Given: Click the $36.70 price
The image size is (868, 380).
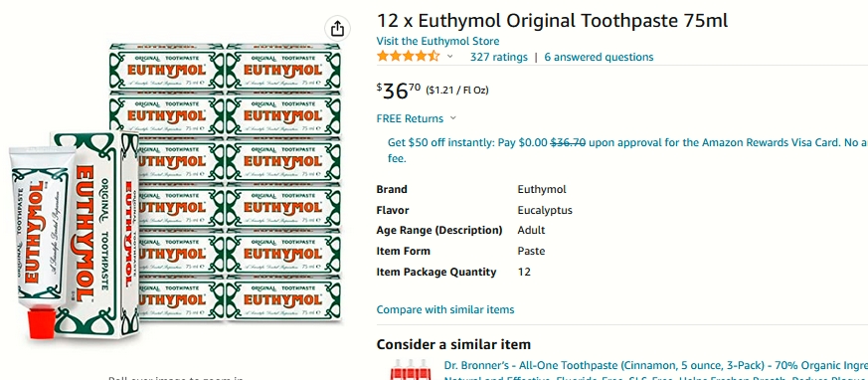Looking at the screenshot, I should (399, 91).
